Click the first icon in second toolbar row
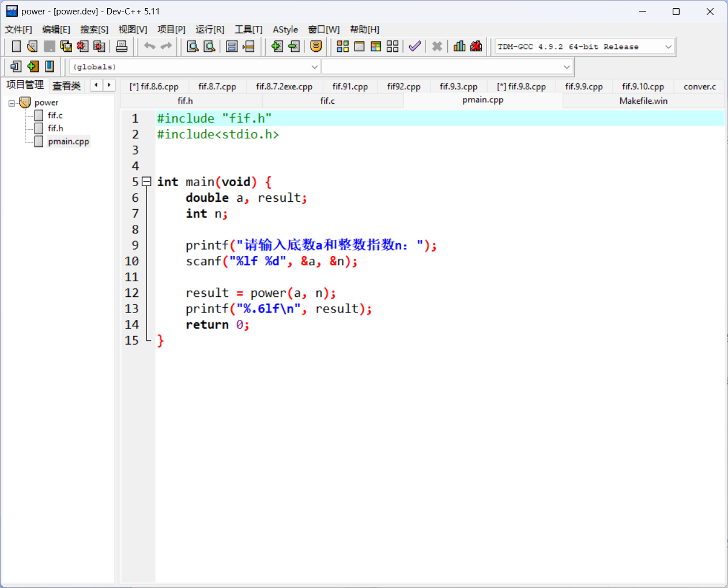Screen dimensions: 728x588 16,67
